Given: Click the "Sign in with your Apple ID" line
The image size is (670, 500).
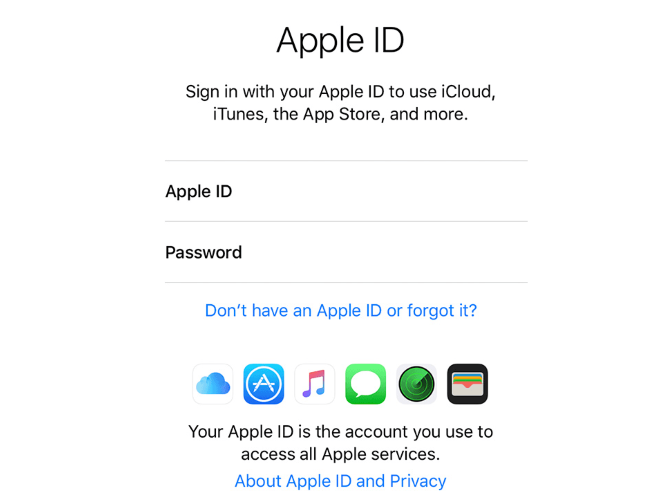Looking at the screenshot, I should tap(341, 92).
